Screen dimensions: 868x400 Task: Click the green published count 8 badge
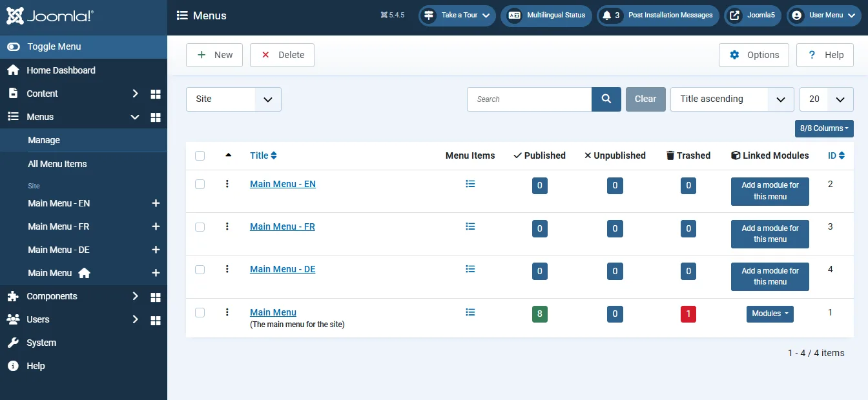tap(540, 315)
